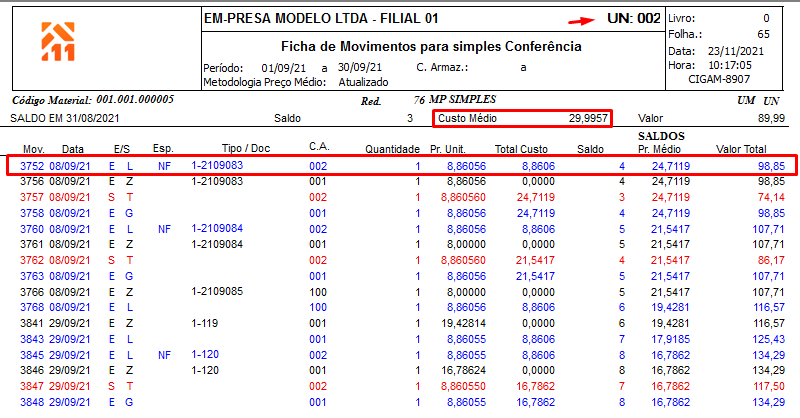The image size is (800, 418).
Task: Click the CIGAM-8907 identifier
Action: click(719, 79)
